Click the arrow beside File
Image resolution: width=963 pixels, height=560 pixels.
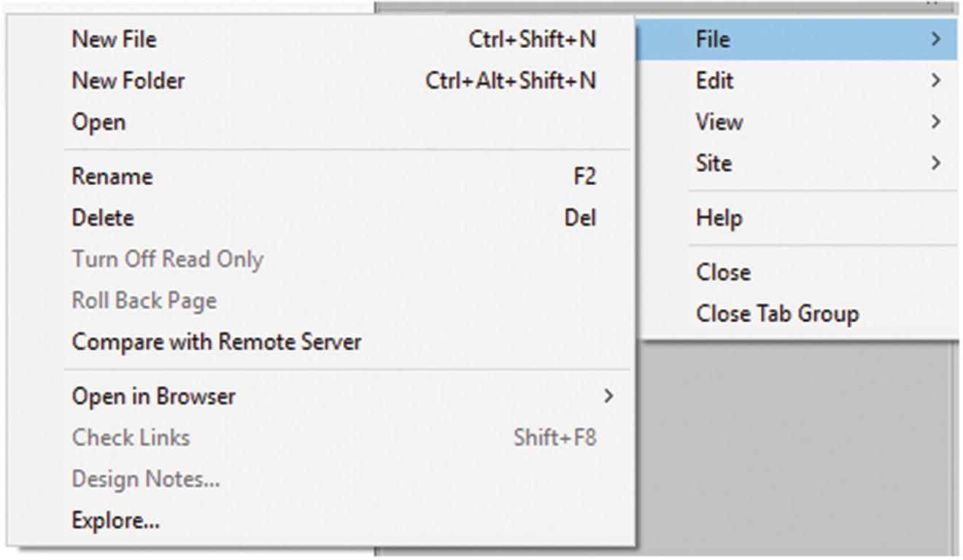pyautogui.click(x=937, y=39)
